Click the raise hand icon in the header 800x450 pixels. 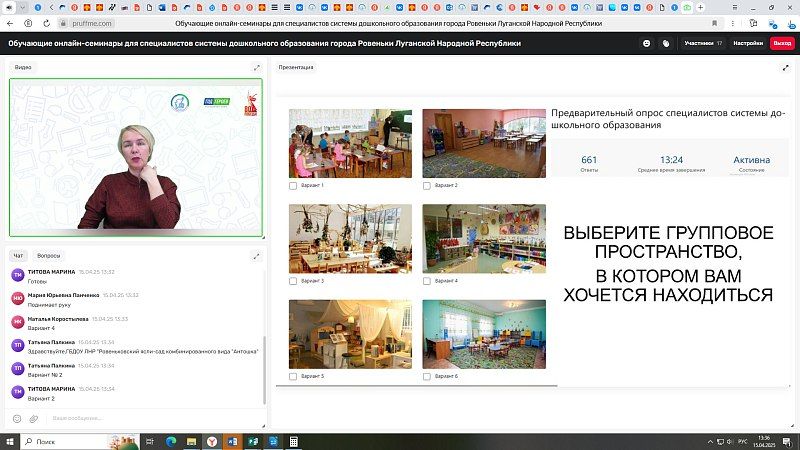tap(666, 43)
